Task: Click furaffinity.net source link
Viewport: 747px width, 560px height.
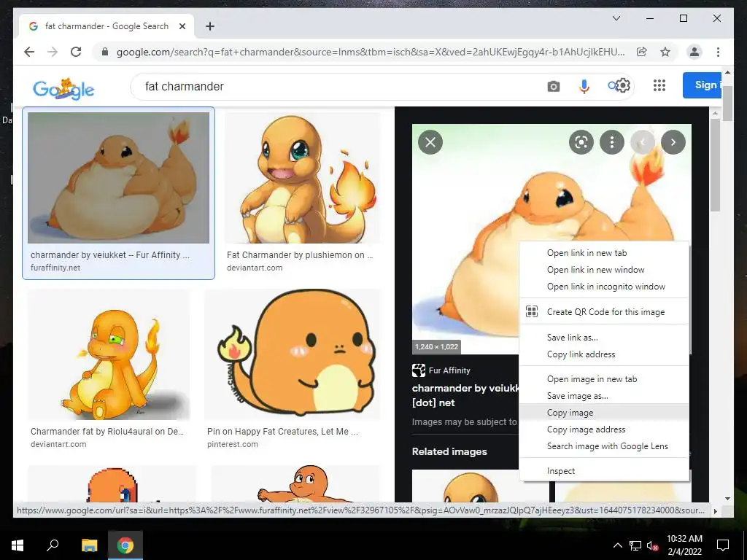Action: pyautogui.click(x=55, y=268)
